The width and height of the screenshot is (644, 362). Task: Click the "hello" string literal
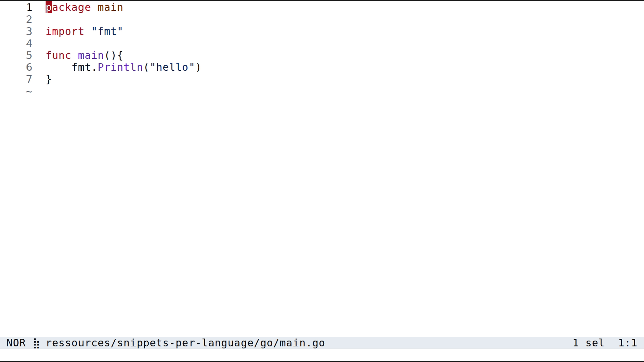coord(172,67)
